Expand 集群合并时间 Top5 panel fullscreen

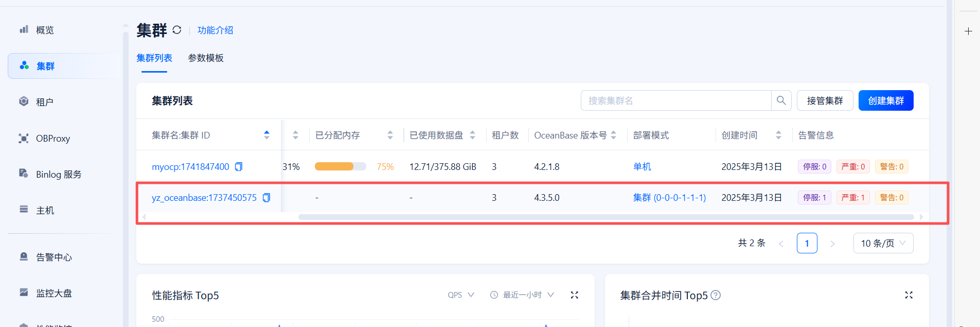coord(909,295)
